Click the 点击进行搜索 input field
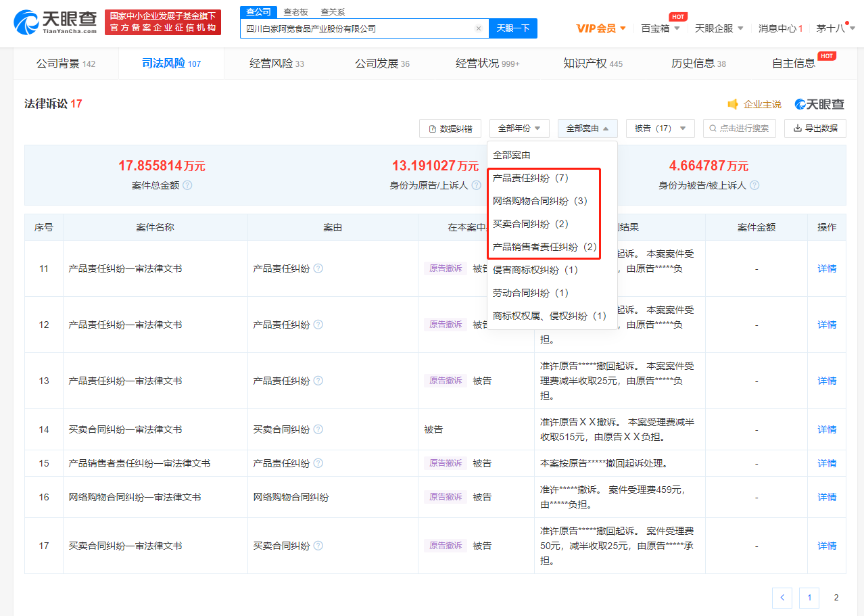Screen dimensions: 864x616 (x=741, y=128)
